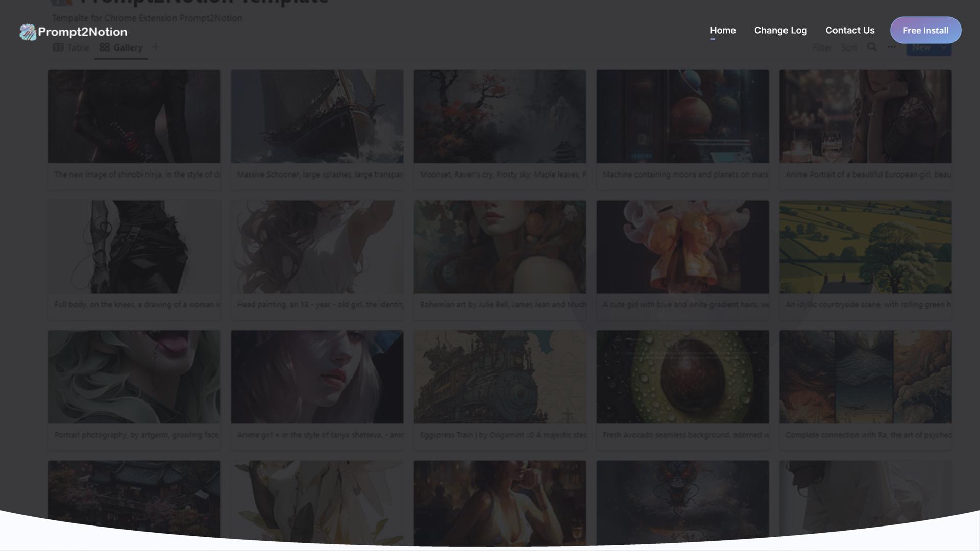Open the shinobi ninja image card
980x551 pixels.
(134, 117)
